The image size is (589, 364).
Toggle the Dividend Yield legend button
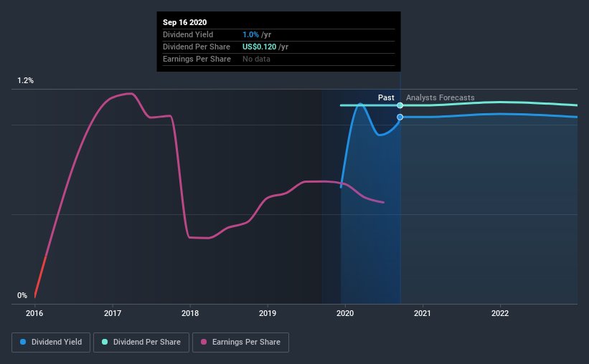[51, 343]
